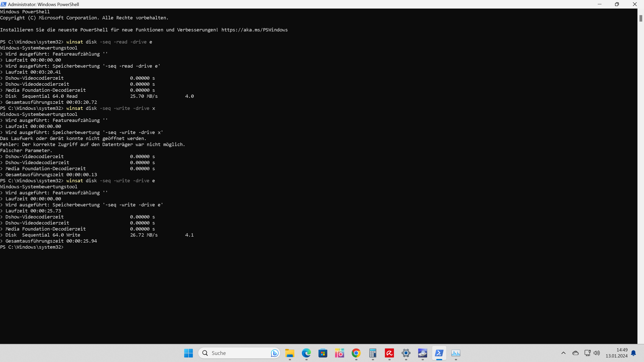Screen dimensions: 644x362
Task: Open the volume speaker control
Action: pyautogui.click(x=597, y=353)
